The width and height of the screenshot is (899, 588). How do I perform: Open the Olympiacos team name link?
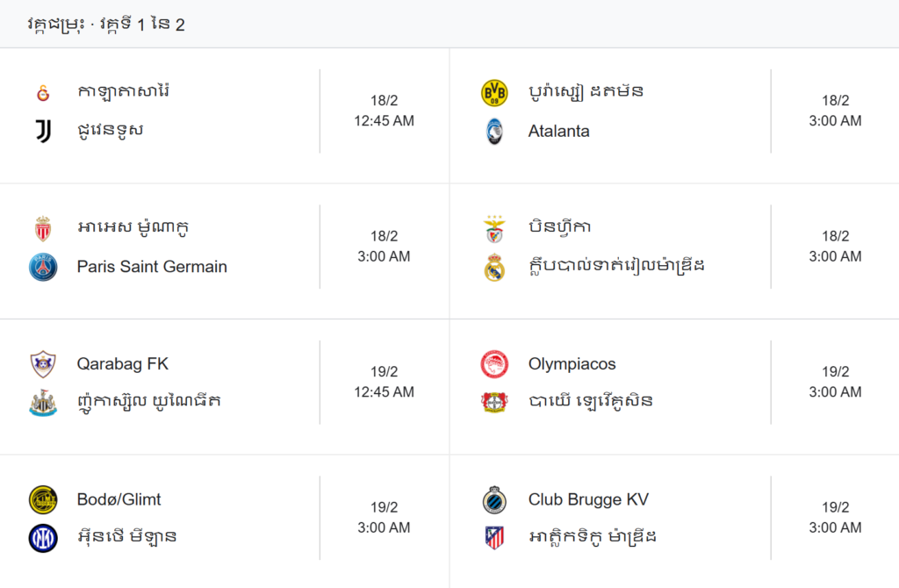point(572,364)
